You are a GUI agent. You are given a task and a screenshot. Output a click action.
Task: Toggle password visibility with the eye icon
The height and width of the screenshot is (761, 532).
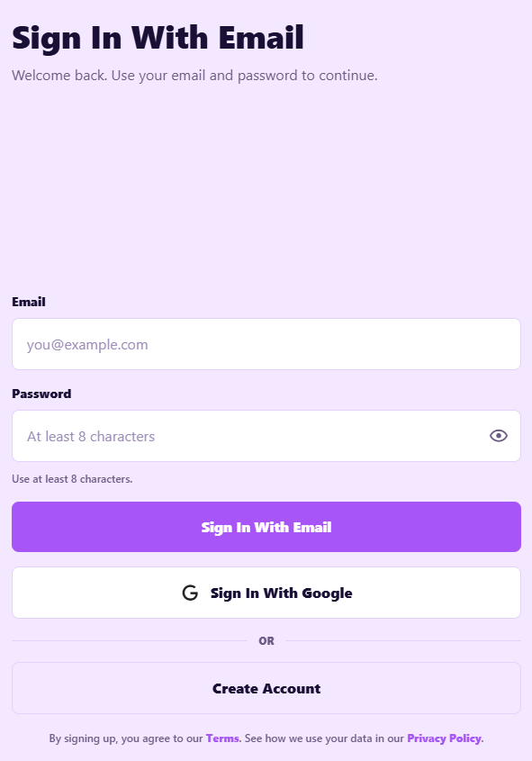click(x=498, y=436)
